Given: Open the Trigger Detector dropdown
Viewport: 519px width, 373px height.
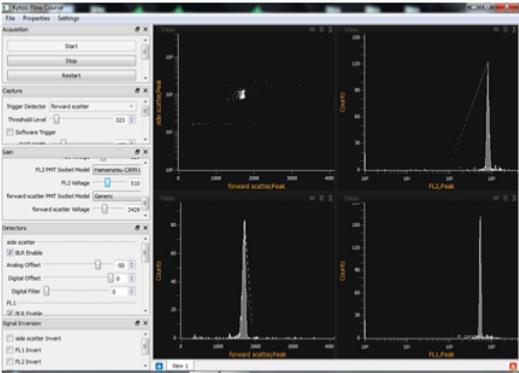Looking at the screenshot, I should [x=93, y=106].
